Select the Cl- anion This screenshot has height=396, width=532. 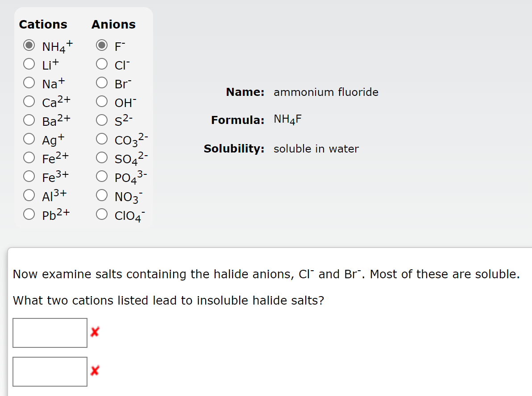coord(102,64)
